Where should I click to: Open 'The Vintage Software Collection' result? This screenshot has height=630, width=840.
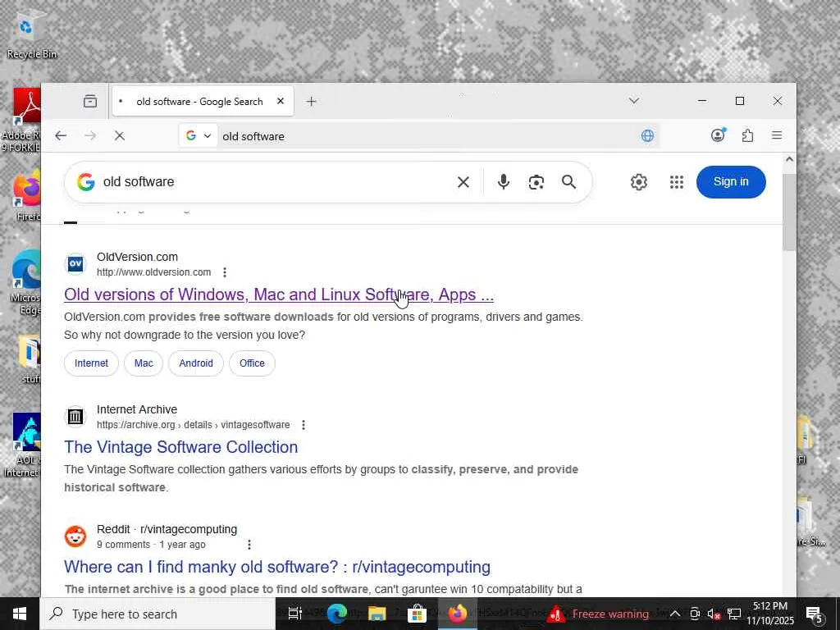180,447
